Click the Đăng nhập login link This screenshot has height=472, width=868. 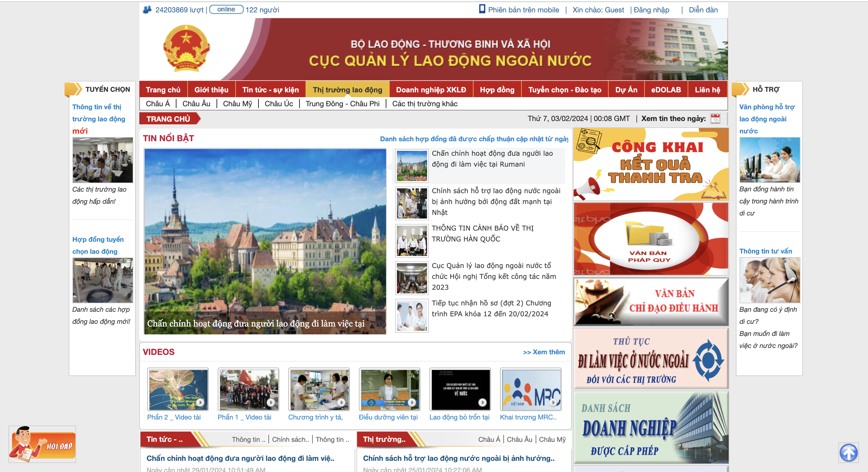click(x=651, y=10)
